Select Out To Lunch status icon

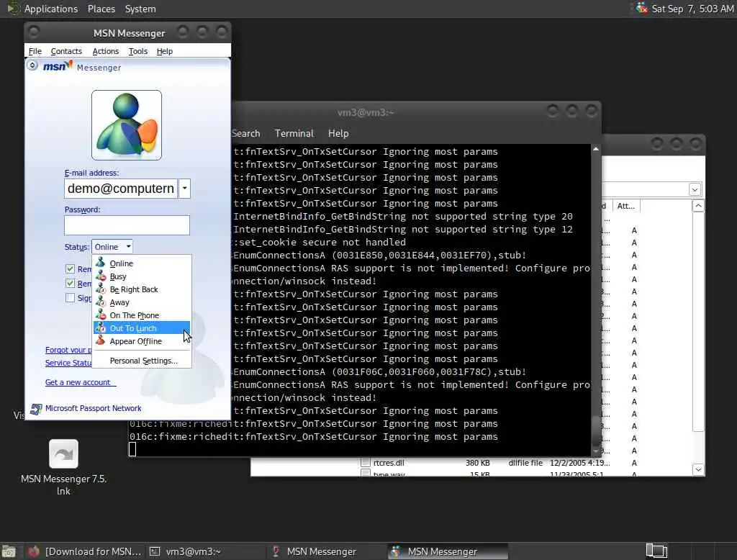pos(101,328)
